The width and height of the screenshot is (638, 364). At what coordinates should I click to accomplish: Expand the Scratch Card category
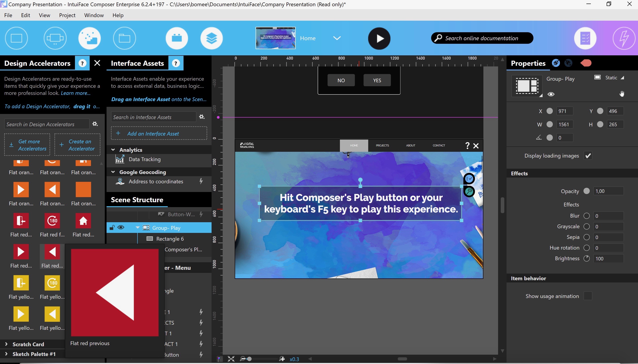[x=6, y=344]
